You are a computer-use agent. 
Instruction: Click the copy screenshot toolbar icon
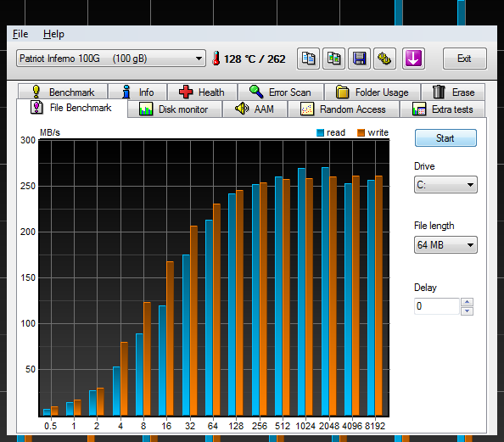point(333,59)
